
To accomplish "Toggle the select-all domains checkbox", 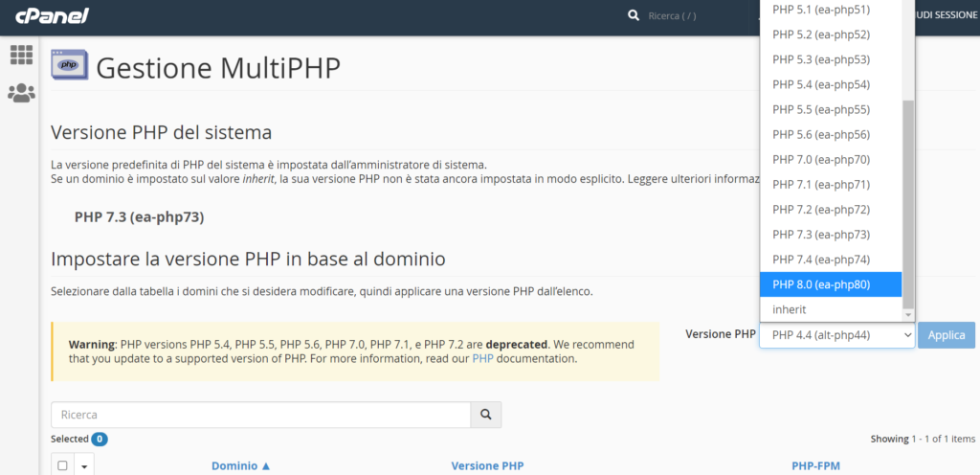I will pos(63,465).
